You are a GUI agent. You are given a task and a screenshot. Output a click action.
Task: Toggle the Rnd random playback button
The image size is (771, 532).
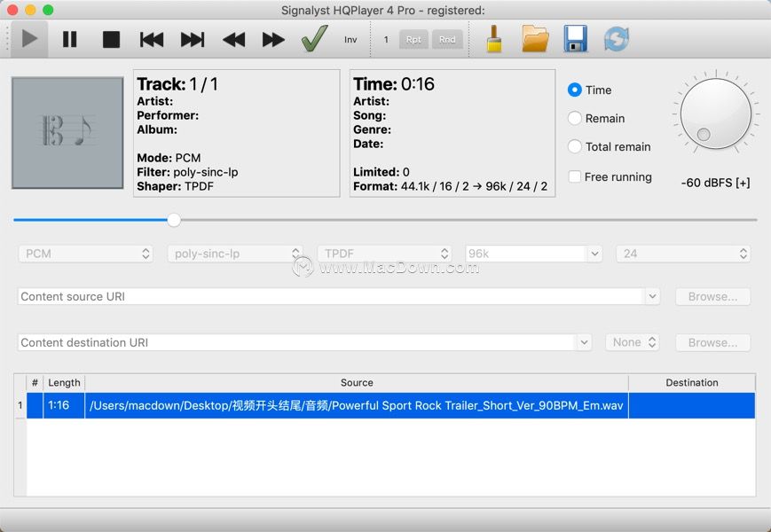click(447, 39)
